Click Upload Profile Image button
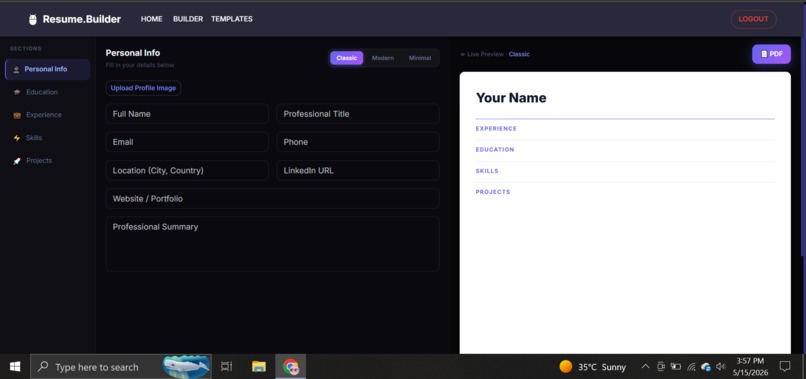This screenshot has height=379, width=806. [143, 88]
